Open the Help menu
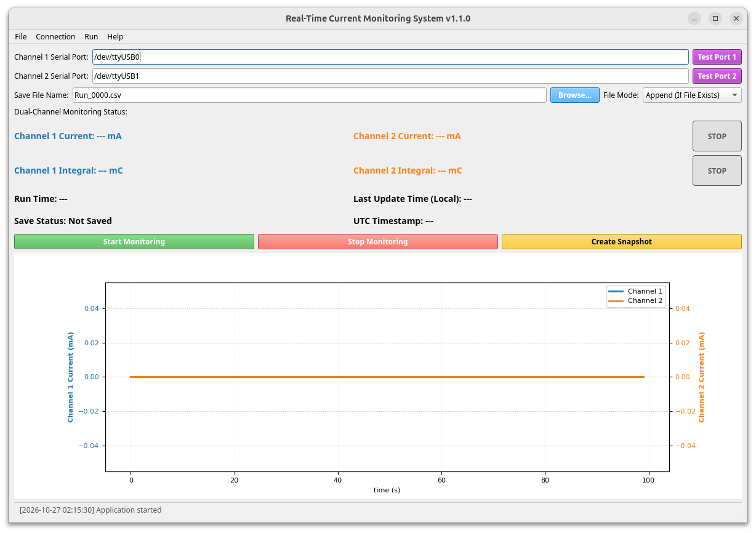Screen dimensions: 756x533 (115, 37)
